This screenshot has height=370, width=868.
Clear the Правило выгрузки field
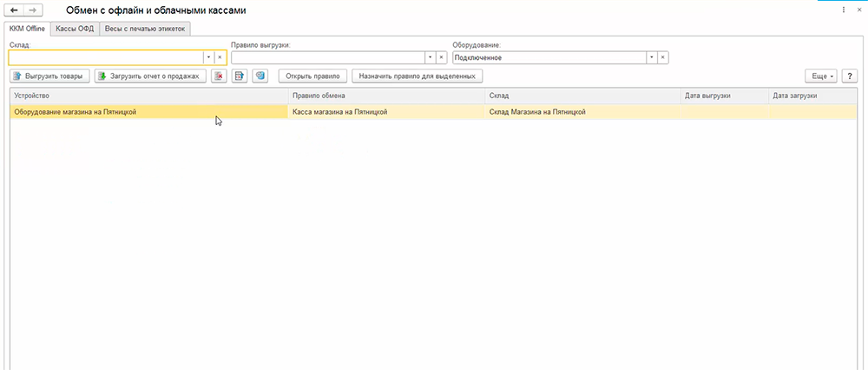[441, 57]
